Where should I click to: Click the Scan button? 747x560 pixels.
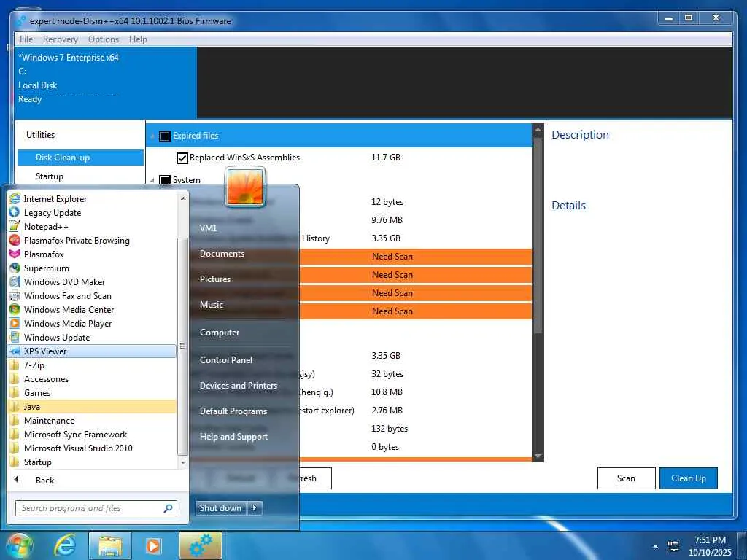tap(626, 478)
